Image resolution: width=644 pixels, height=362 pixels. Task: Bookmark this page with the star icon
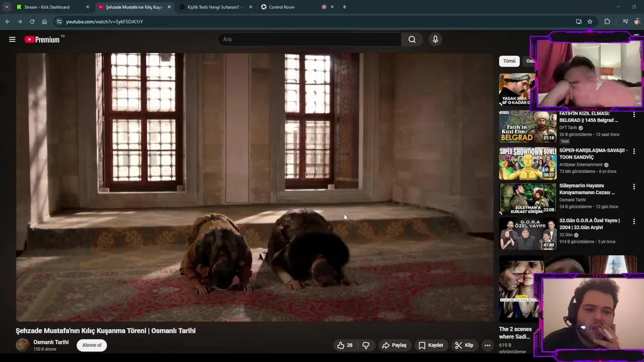tap(590, 22)
